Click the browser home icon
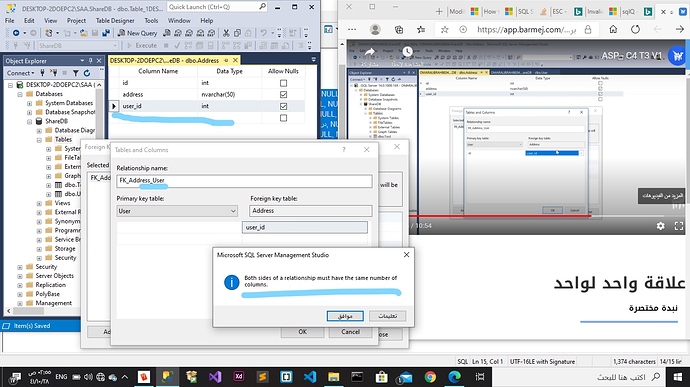 click(x=613, y=29)
